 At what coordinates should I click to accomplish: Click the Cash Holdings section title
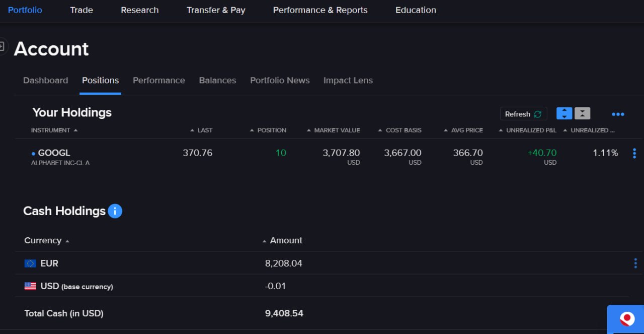[x=64, y=211]
